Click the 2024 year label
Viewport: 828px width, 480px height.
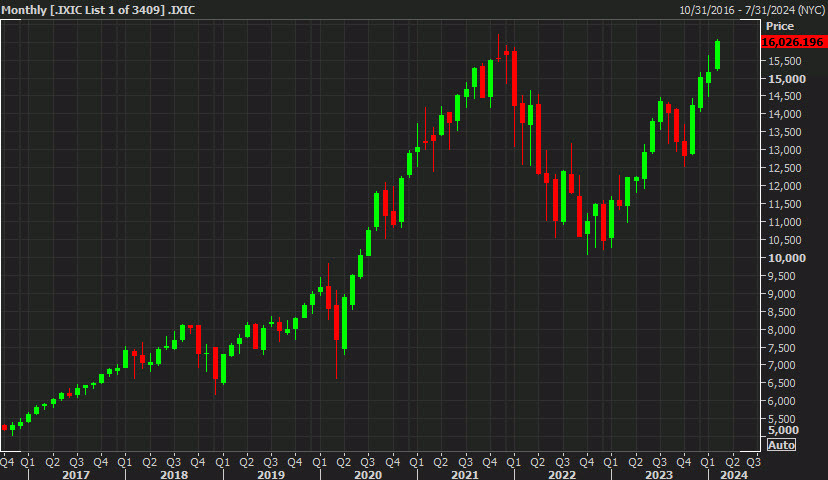[734, 474]
